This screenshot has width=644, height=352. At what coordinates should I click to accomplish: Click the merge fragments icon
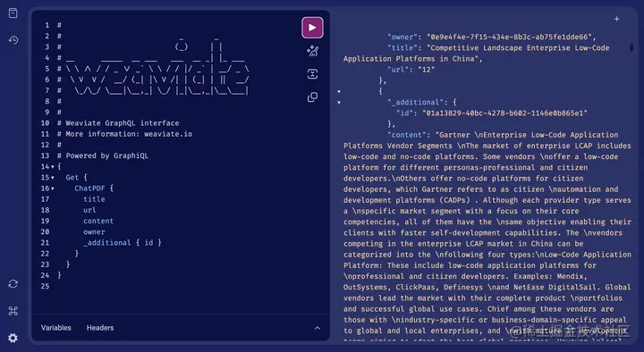click(312, 74)
